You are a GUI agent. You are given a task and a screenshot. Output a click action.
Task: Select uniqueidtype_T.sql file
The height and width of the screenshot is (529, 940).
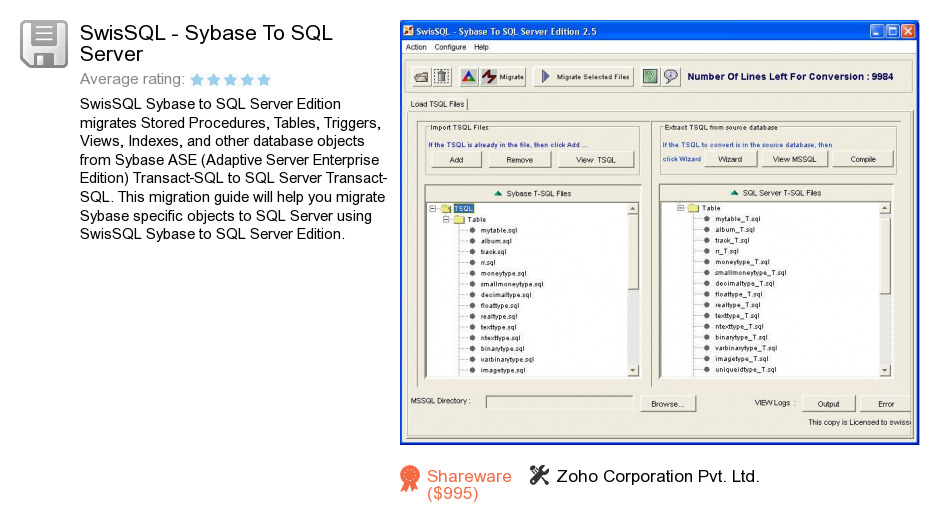745,370
